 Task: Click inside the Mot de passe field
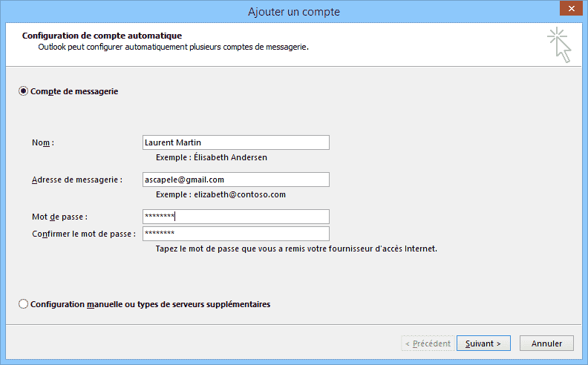(235, 217)
